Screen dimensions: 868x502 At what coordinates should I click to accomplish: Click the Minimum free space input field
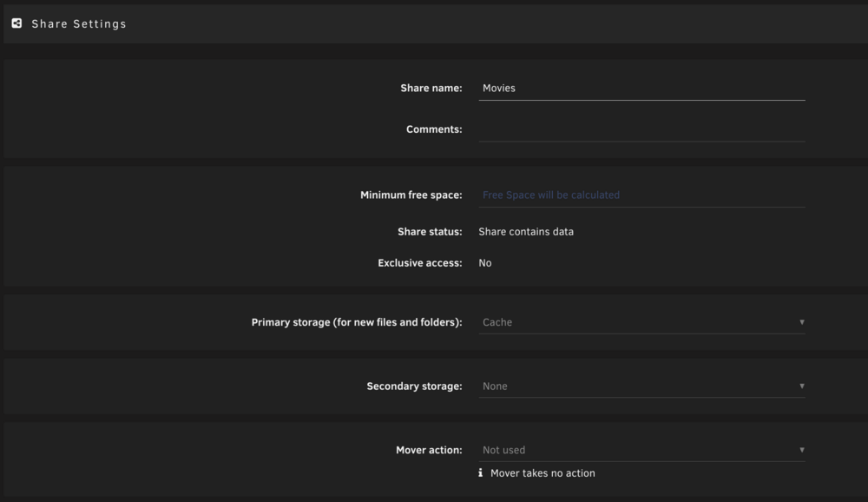[x=641, y=195]
